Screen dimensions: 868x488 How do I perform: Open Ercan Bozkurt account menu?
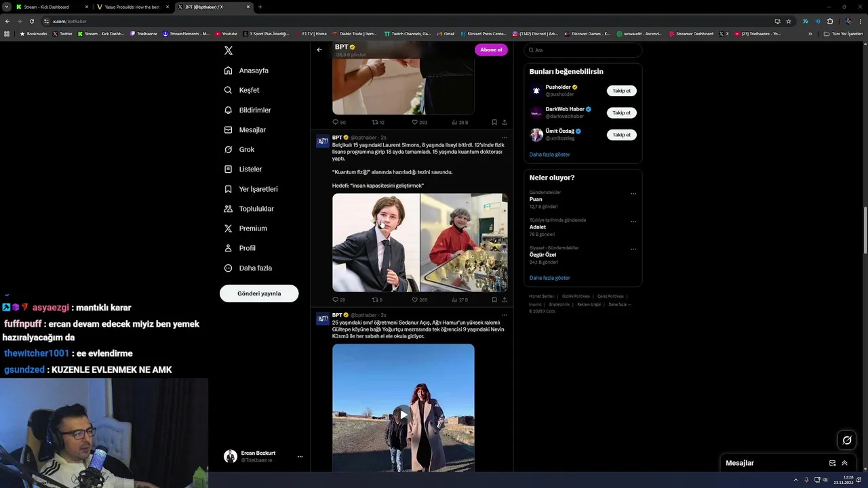(x=263, y=457)
